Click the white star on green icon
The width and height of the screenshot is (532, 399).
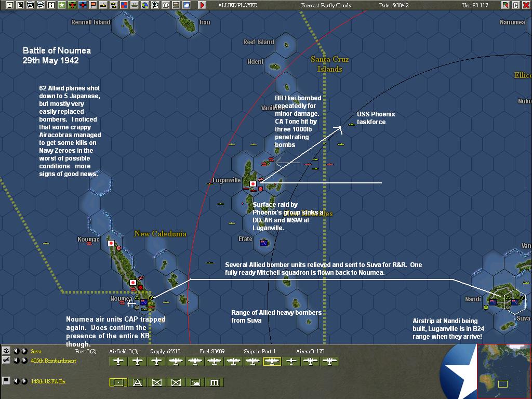[62, 5]
